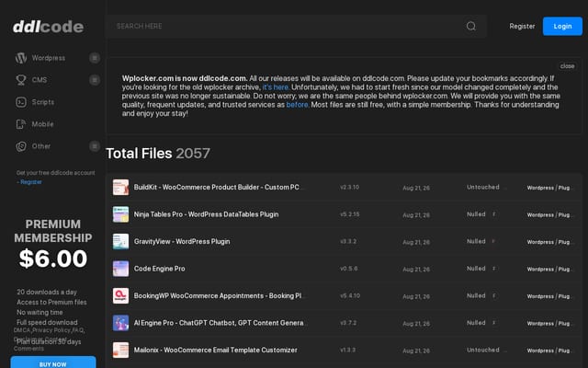Close the announcement banner
The image size is (588, 368).
tap(567, 66)
